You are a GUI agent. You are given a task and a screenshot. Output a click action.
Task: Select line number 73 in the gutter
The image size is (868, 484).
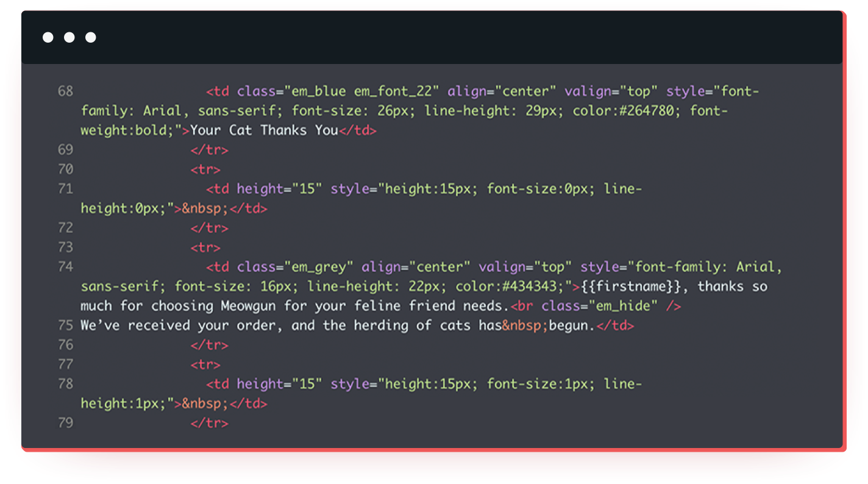[x=65, y=247]
